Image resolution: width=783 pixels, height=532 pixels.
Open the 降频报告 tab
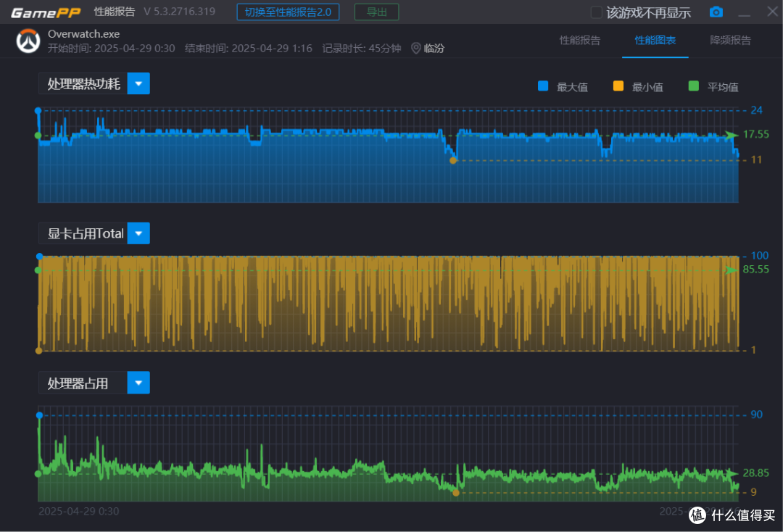(731, 41)
